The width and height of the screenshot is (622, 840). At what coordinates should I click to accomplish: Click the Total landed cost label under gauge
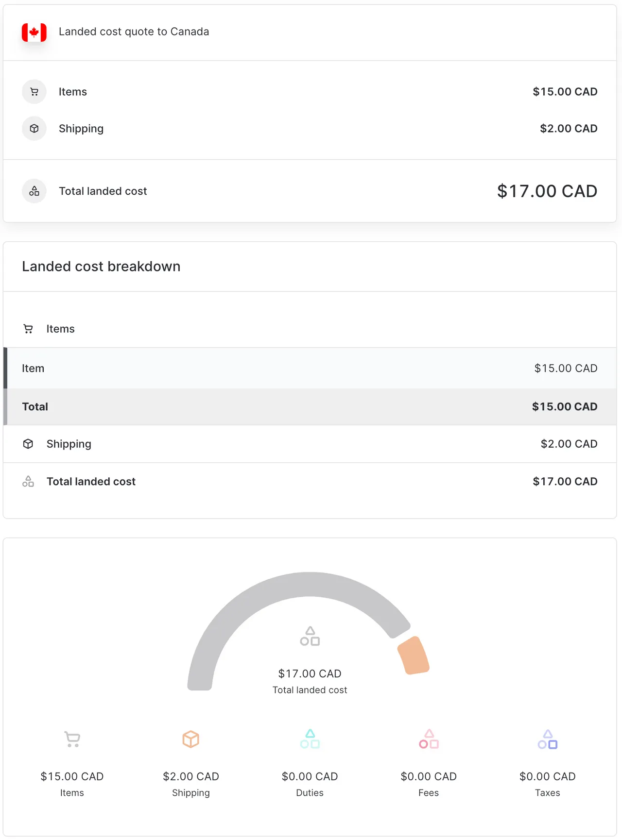click(x=310, y=690)
